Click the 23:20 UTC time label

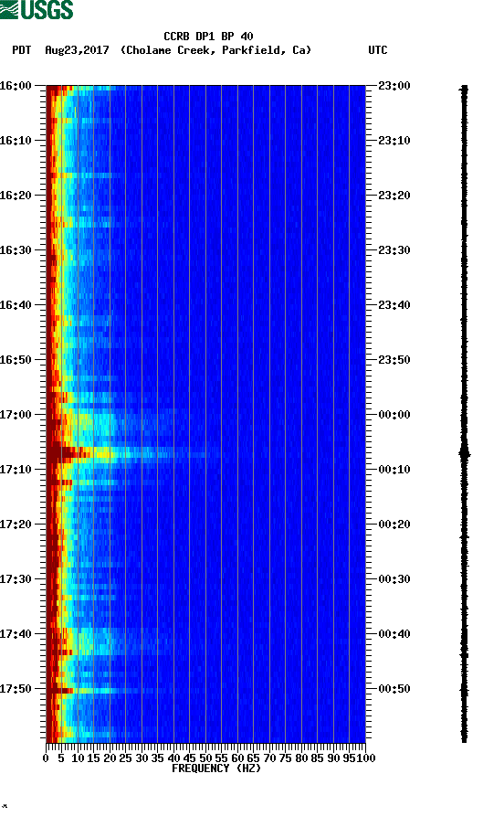click(x=394, y=196)
